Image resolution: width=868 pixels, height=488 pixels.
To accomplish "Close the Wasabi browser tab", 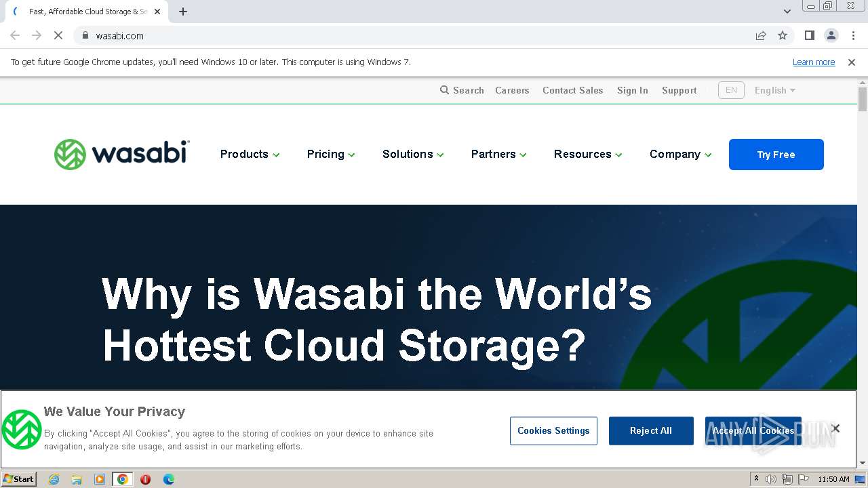I will pos(157,12).
